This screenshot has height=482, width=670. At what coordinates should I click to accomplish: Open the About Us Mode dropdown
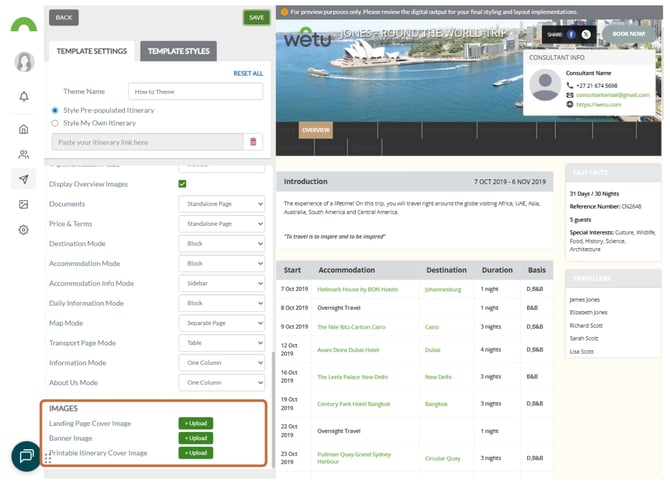[221, 382]
